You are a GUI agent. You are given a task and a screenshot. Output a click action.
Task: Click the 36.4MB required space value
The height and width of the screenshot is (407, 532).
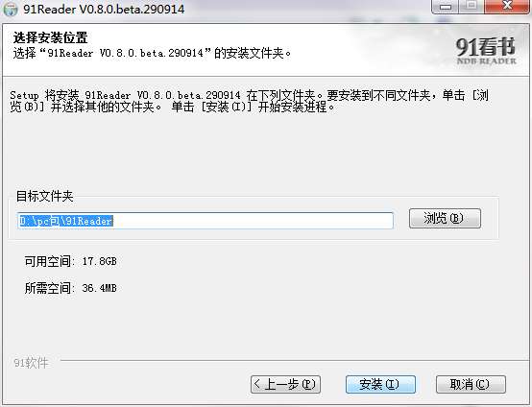[100, 288]
